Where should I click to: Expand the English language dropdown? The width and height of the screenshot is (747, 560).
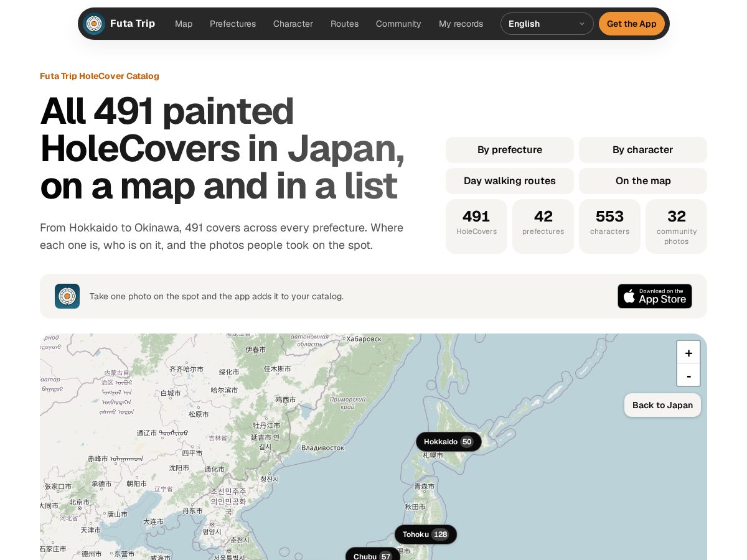click(547, 24)
